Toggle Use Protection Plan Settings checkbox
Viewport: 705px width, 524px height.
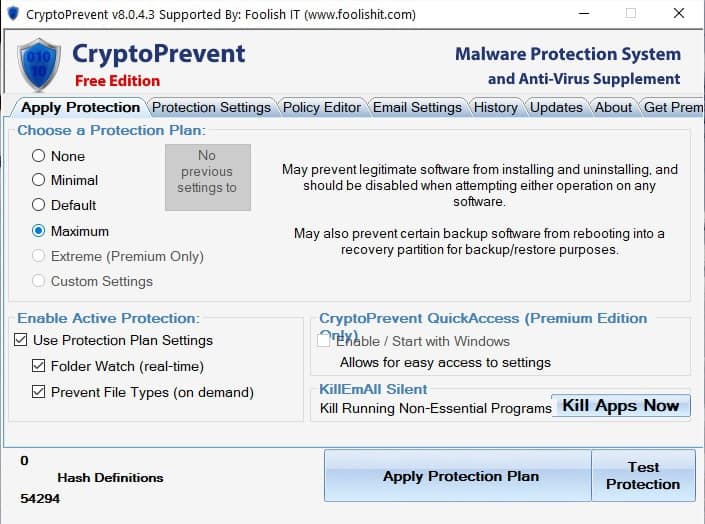tap(21, 340)
